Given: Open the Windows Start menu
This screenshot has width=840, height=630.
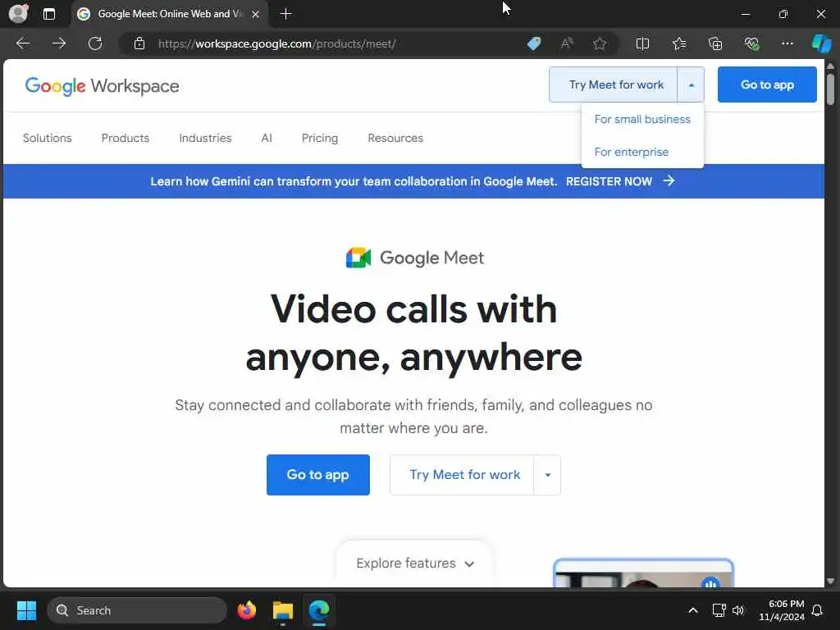Looking at the screenshot, I should click(26, 610).
